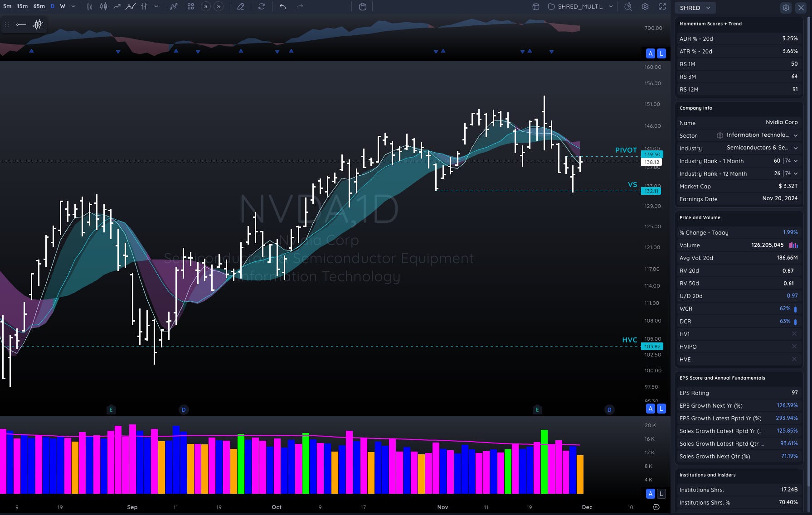Viewport: 812px width, 515px height.
Task: Expand the Industry Semiconductors dropdown
Action: click(796, 148)
